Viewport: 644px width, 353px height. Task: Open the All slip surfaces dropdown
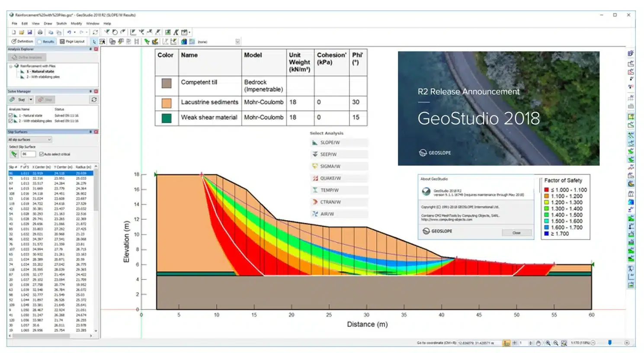point(30,140)
